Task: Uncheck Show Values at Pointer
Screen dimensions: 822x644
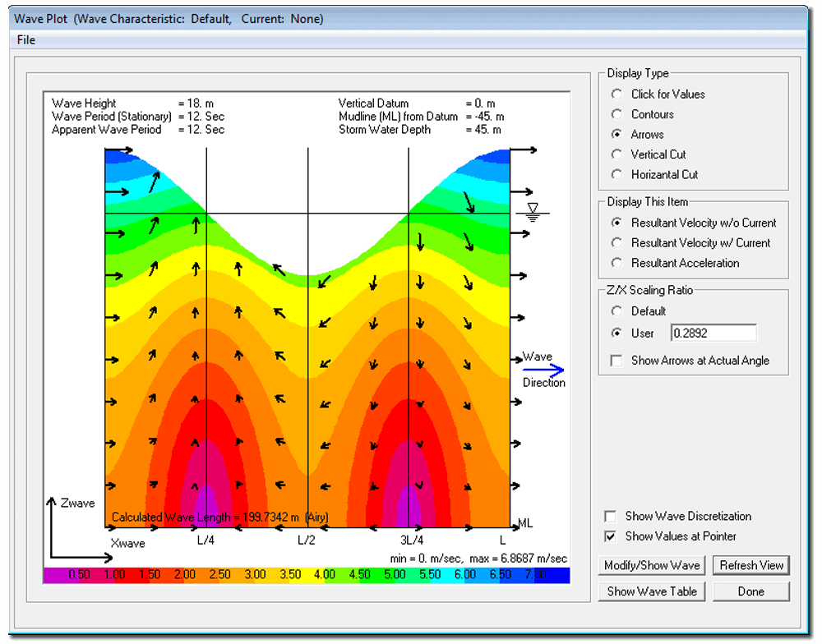Action: click(610, 536)
